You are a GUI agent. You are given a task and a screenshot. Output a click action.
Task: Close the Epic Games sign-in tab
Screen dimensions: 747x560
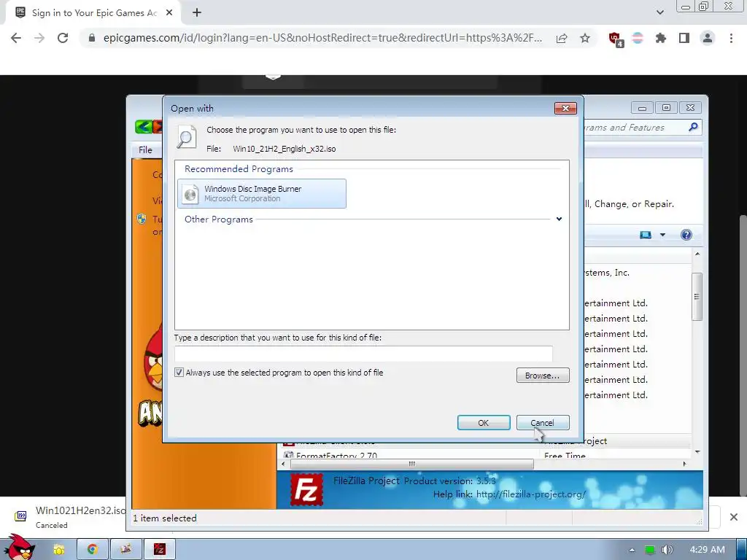coord(169,13)
